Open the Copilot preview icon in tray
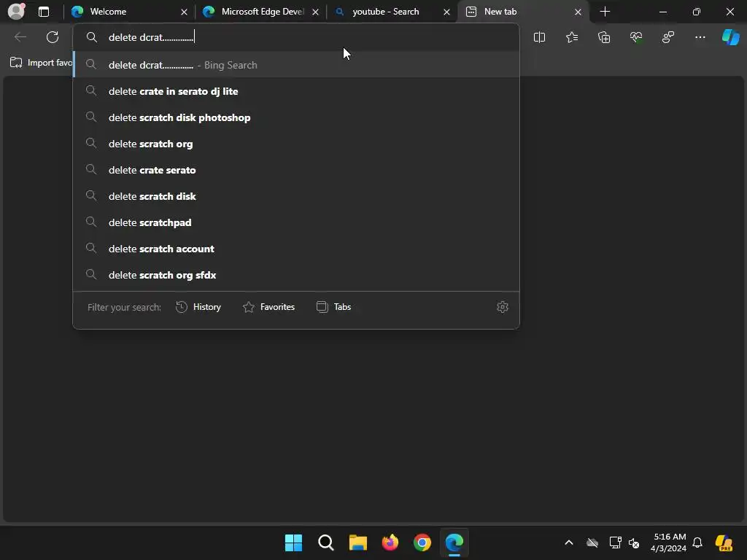This screenshot has height=560, width=747. (x=724, y=542)
